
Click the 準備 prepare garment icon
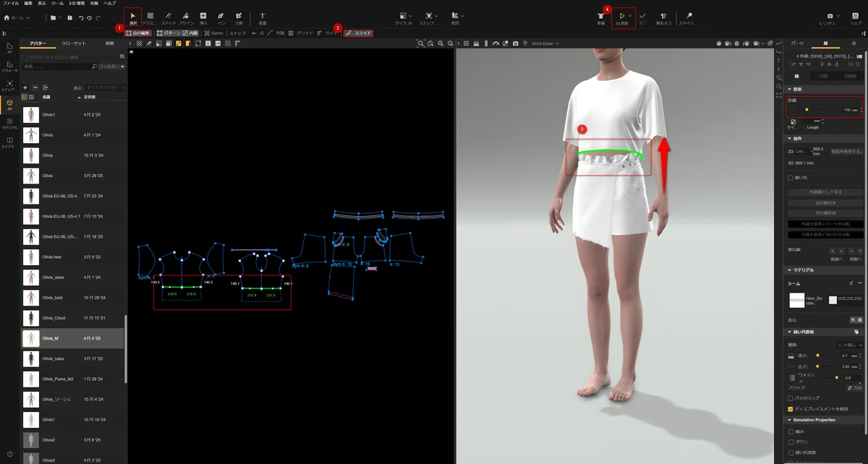(x=601, y=17)
